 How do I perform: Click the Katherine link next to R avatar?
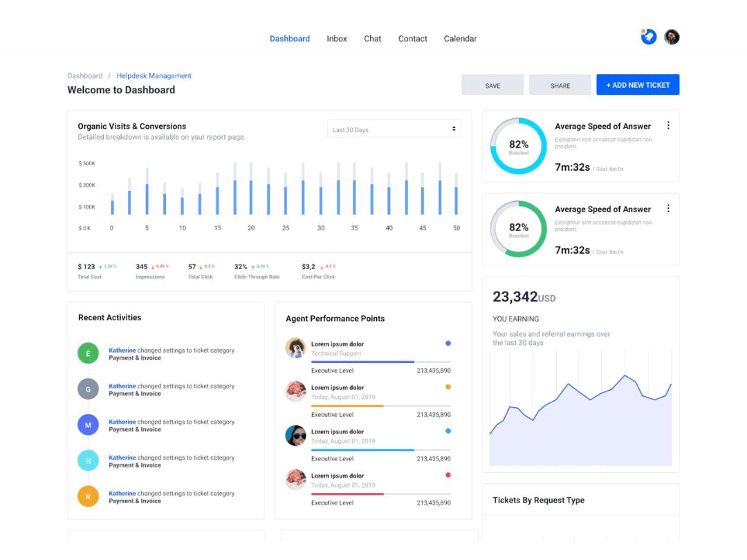[122, 494]
